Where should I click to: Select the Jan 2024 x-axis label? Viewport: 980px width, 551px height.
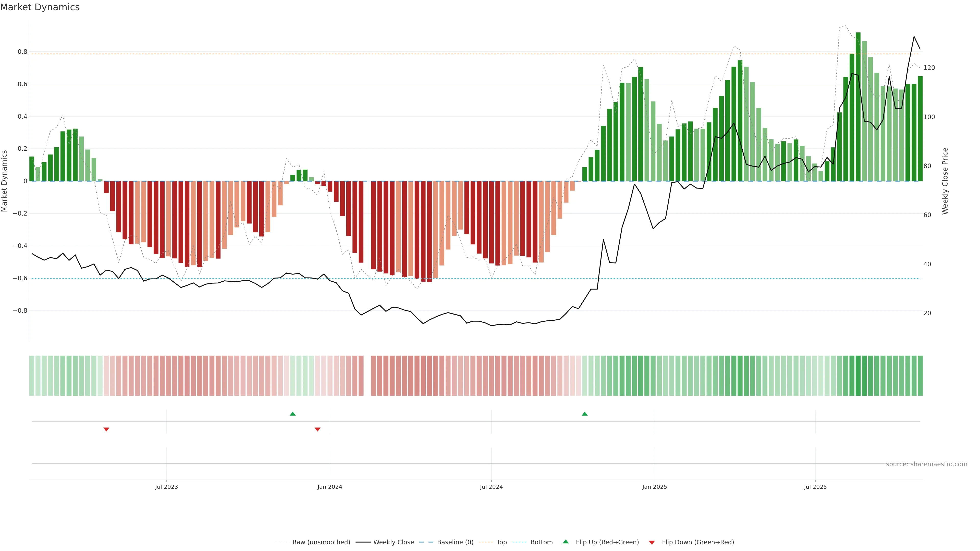click(x=330, y=487)
